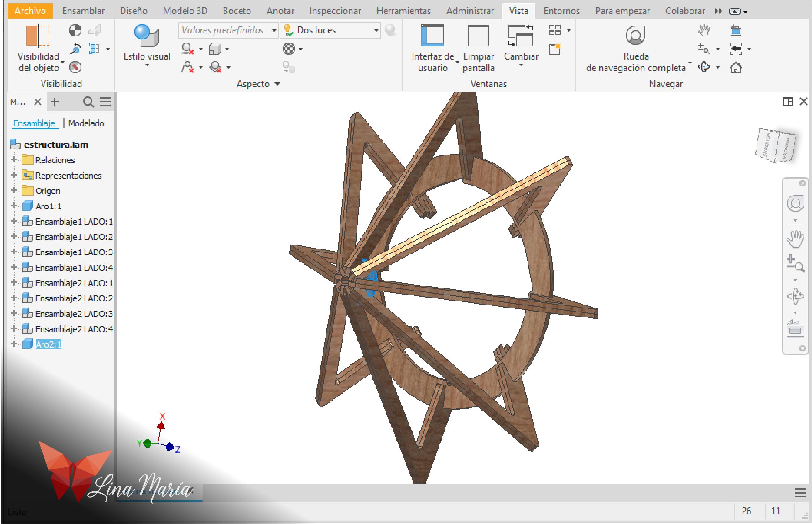The image size is (812, 524).
Task: Switch to the Ensamblar ribbon tab
Action: pos(83,11)
